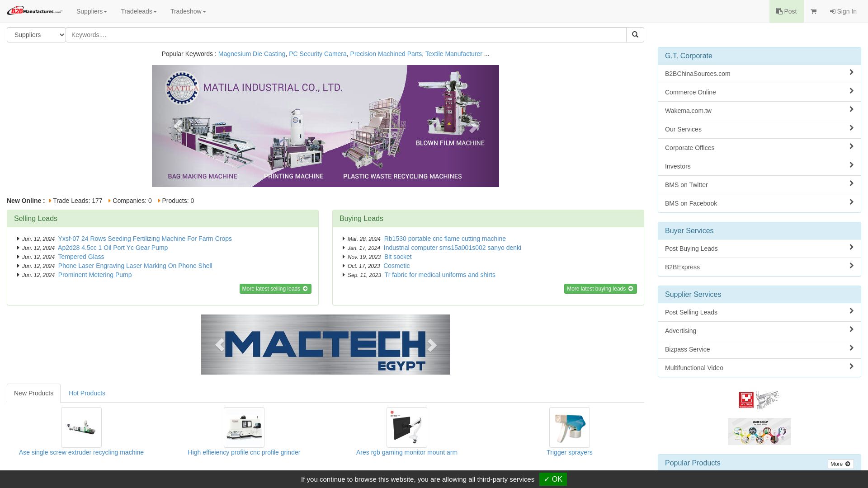This screenshot has width=868, height=488.
Task: Open the Suppliers menu in navigation
Action: coord(91,11)
